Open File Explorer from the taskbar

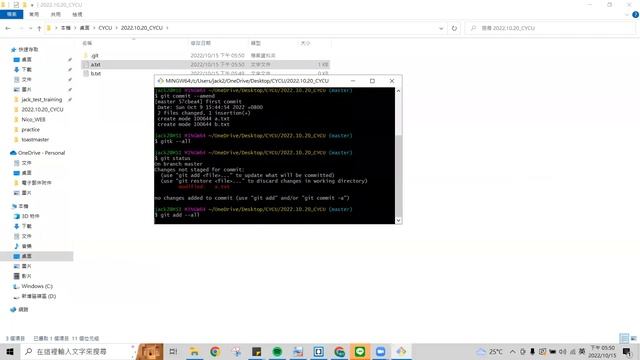click(194, 351)
